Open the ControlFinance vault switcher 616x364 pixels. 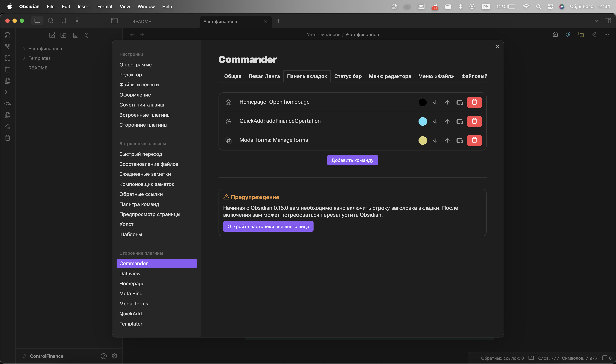coord(46,356)
